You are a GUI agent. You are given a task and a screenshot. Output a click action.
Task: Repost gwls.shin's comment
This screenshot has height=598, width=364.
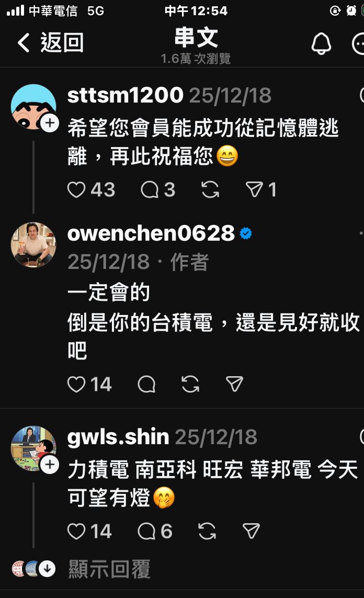(207, 531)
